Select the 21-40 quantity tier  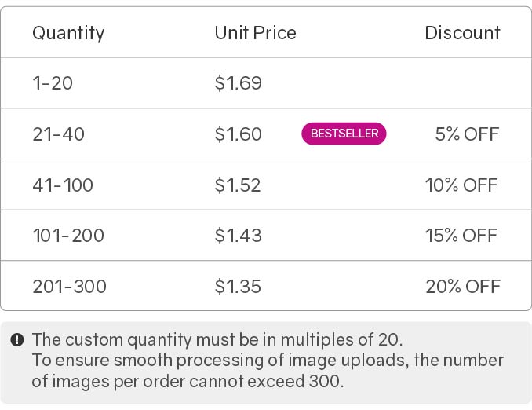pos(58,134)
